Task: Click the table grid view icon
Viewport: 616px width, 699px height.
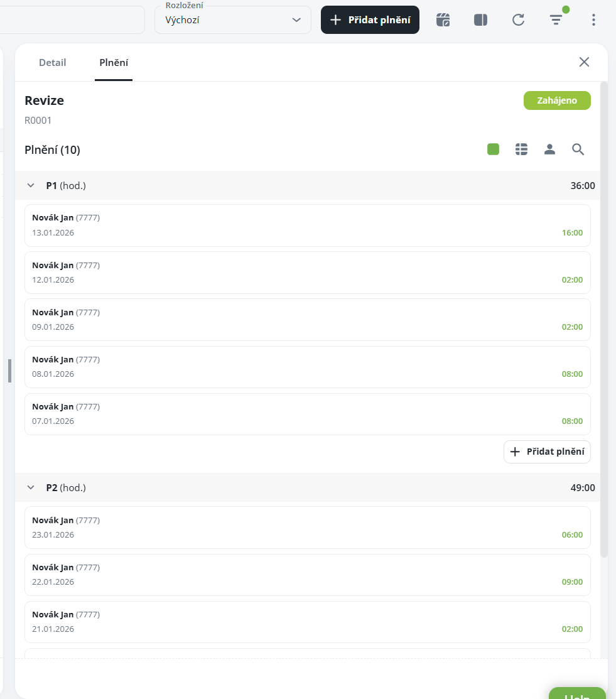Action: [521, 149]
